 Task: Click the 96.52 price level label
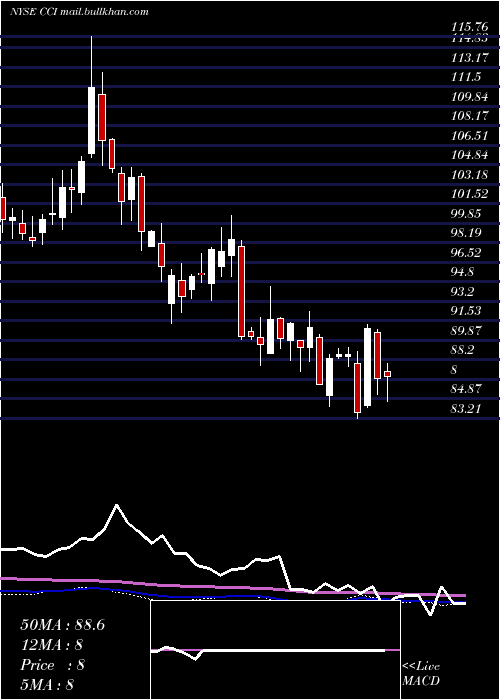coord(466,253)
